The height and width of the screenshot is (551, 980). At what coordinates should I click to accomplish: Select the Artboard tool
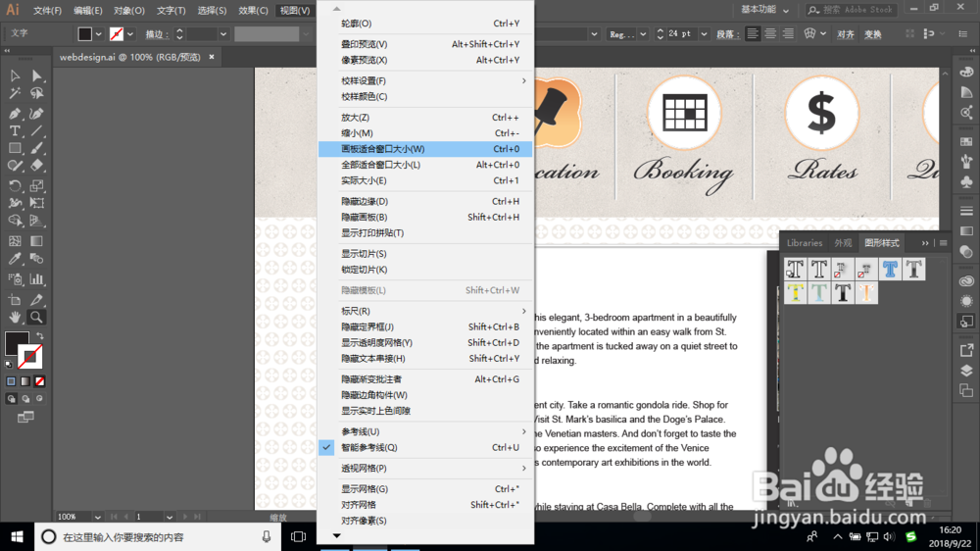(x=15, y=300)
